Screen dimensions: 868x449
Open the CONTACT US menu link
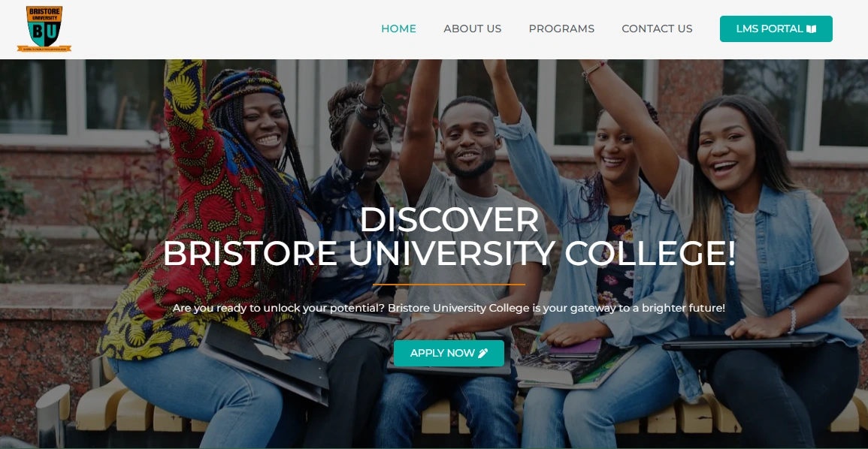657,29
